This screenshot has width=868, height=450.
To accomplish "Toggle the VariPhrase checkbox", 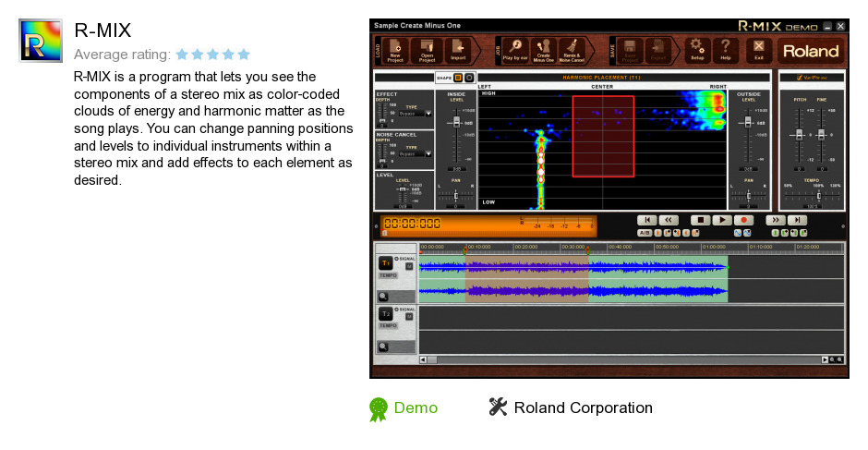I will (800, 78).
